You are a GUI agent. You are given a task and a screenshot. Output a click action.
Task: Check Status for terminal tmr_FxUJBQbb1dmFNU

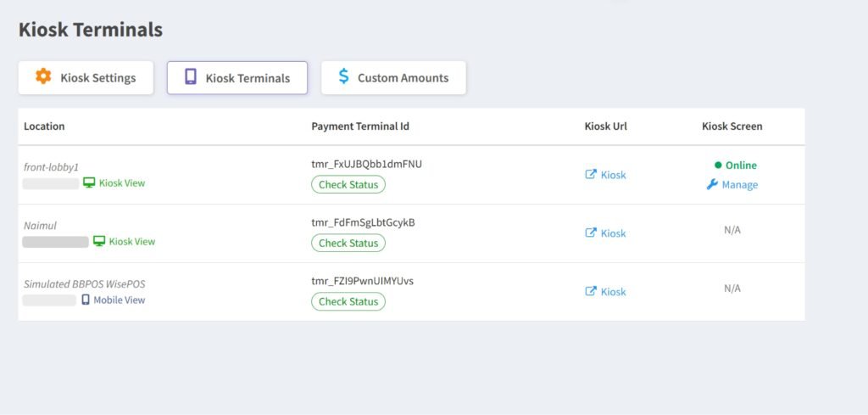coord(348,184)
